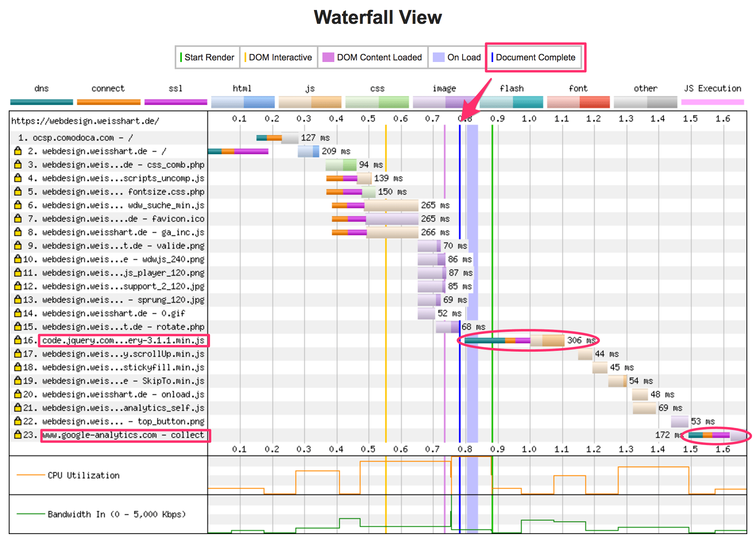Click the lock icon beside analytics_self.js request
This screenshot has width=756, height=542.
pyautogui.click(x=18, y=407)
